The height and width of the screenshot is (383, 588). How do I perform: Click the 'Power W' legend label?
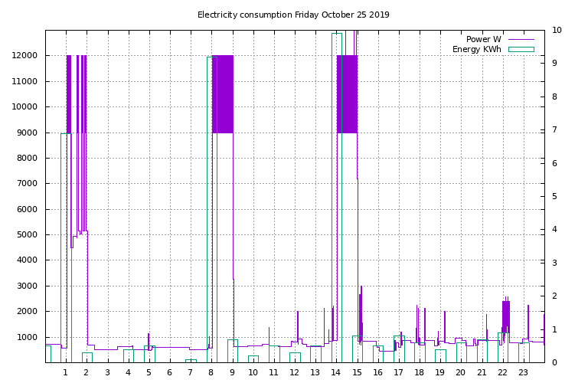pyautogui.click(x=483, y=39)
